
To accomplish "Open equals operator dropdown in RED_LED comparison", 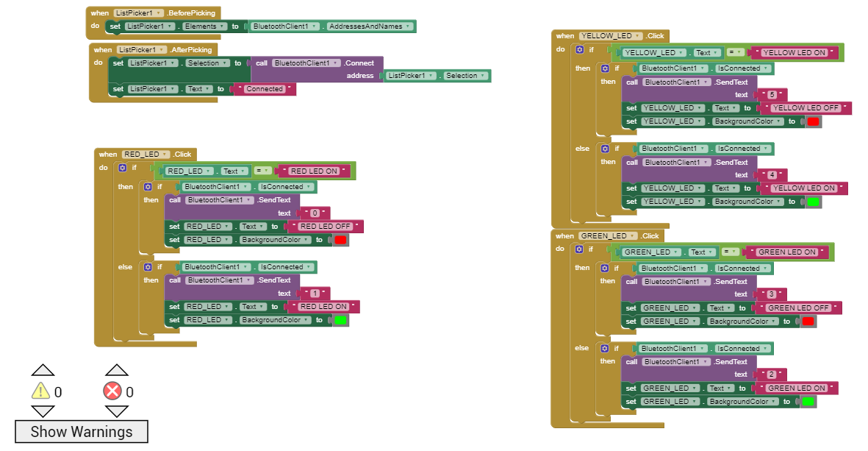I will [262, 171].
